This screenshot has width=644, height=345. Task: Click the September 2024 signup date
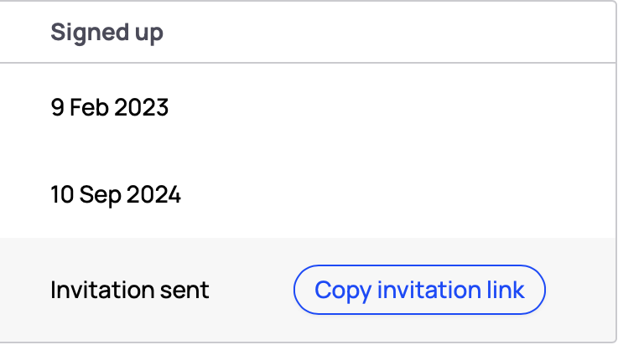click(x=116, y=196)
